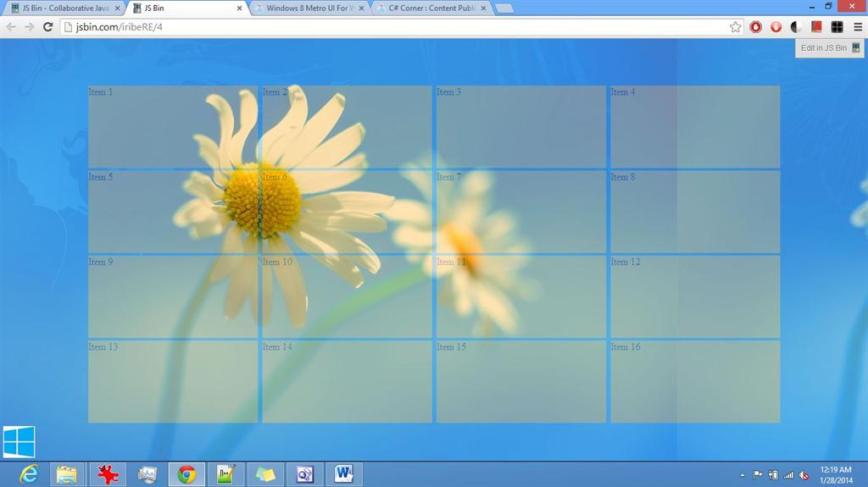Launch Internet Explorer from the taskbar
Screen dimensions: 868x487
click(29, 474)
